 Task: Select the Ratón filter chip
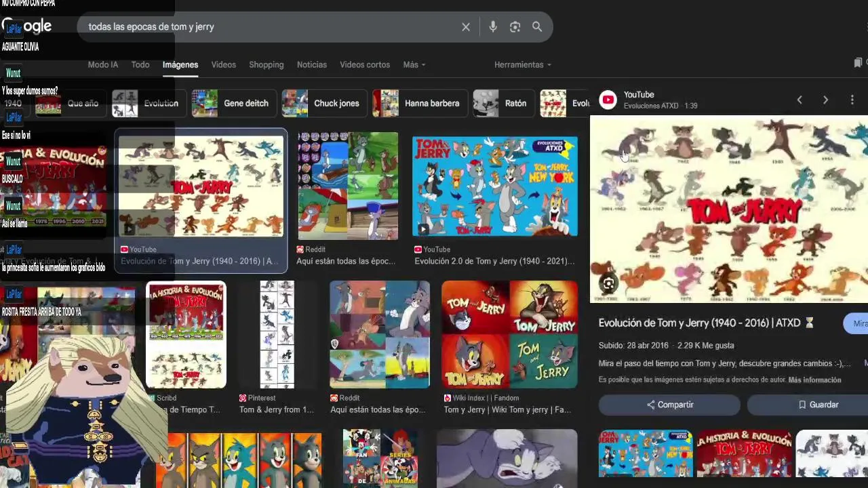click(502, 103)
